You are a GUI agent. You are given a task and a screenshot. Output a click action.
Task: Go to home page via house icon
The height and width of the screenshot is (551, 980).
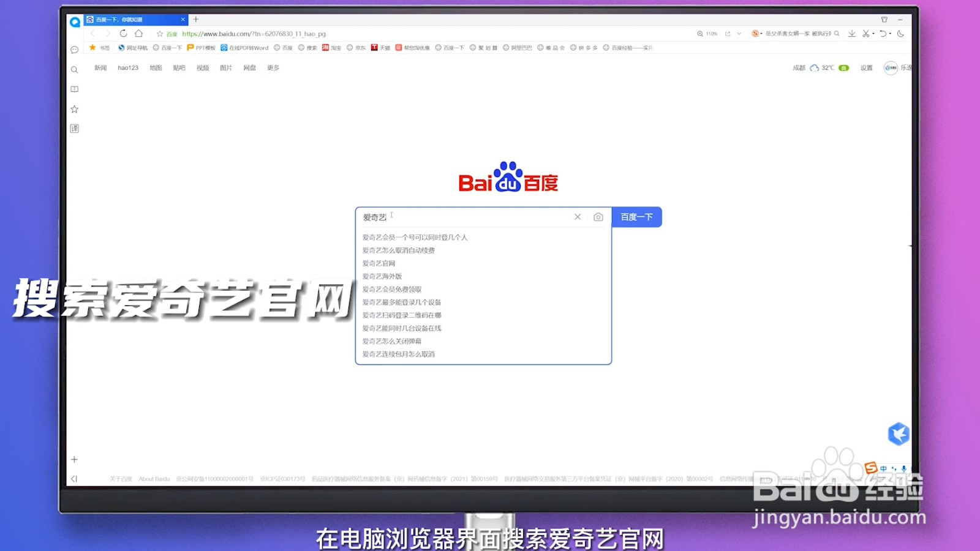pyautogui.click(x=139, y=34)
